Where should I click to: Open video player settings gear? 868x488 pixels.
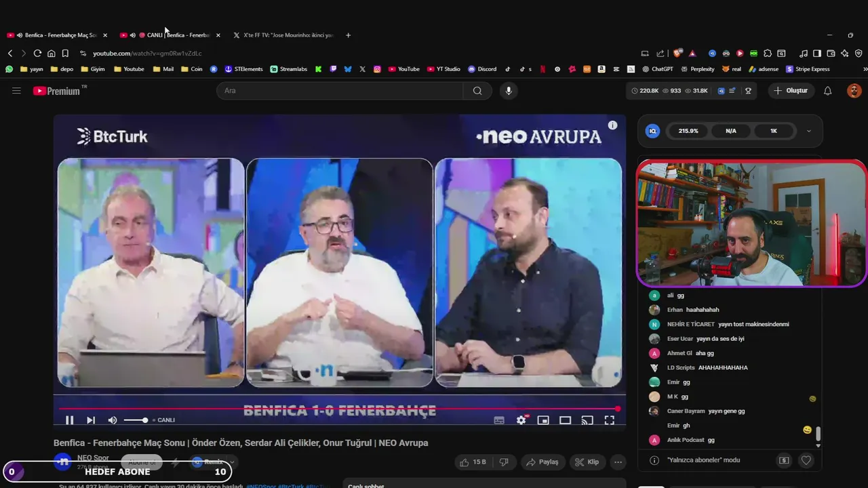[521, 420]
